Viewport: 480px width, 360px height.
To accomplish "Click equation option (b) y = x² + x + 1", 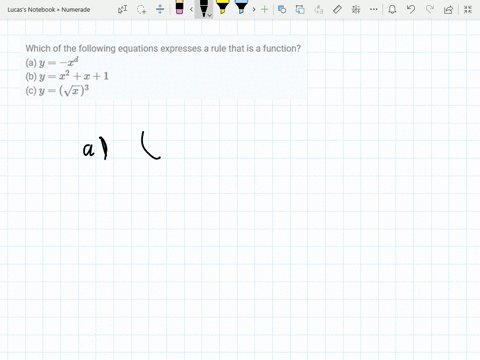I will (x=67, y=76).
